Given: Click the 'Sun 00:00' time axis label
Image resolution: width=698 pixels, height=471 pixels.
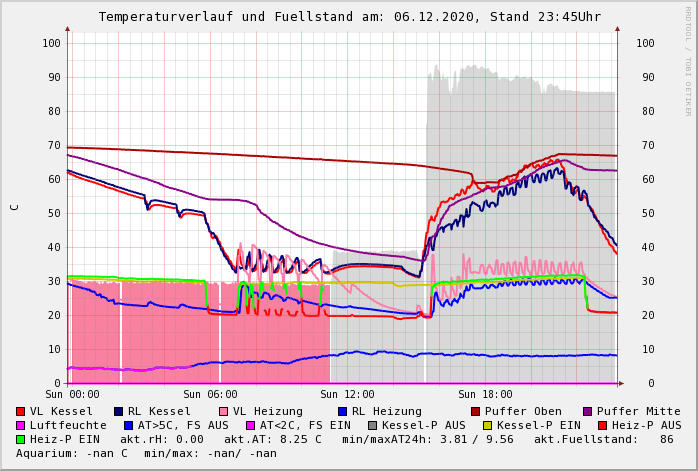Looking at the screenshot, I should point(72,394).
